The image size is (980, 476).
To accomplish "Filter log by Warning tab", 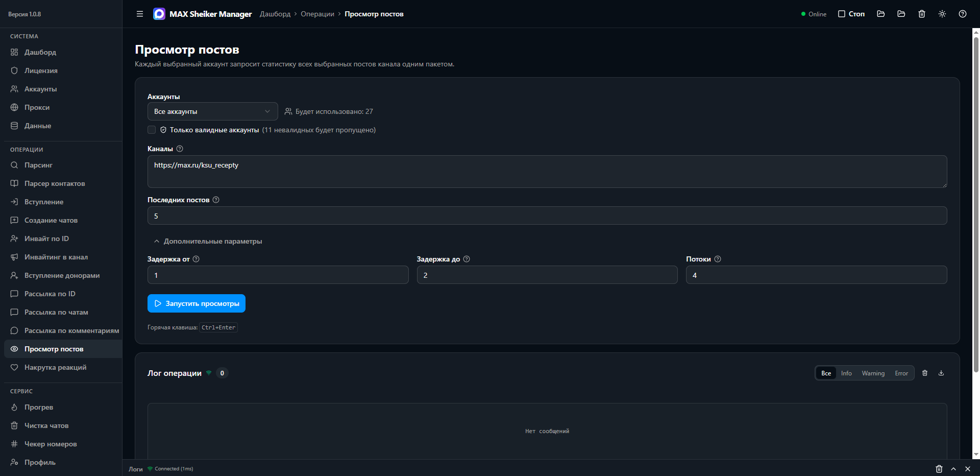I will pos(873,373).
